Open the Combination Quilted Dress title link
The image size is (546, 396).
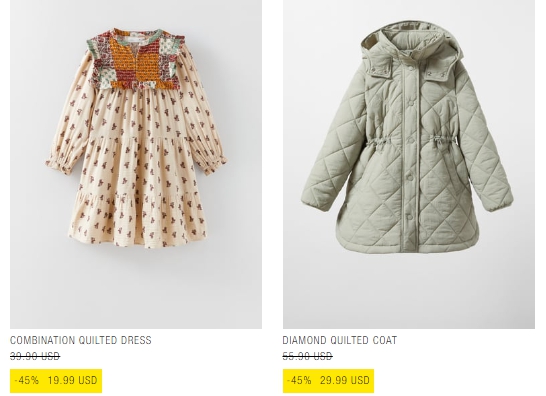[81, 340]
